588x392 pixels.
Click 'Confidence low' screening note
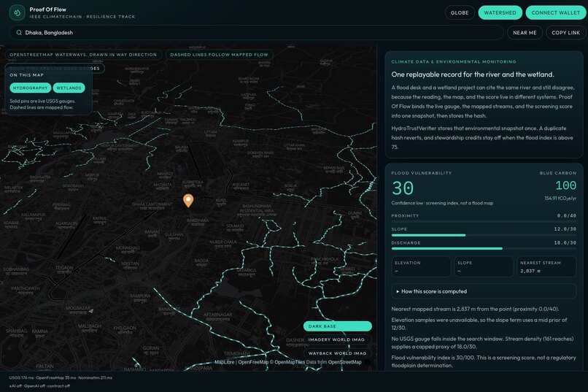pyautogui.click(x=442, y=203)
